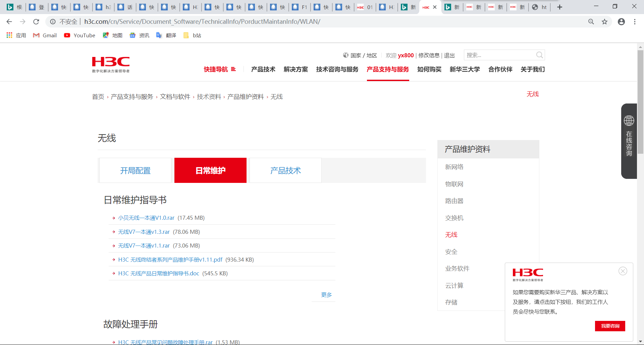Screen dimensions: 644x345
Task: Close the active H3C browser tab
Action: (x=435, y=7)
